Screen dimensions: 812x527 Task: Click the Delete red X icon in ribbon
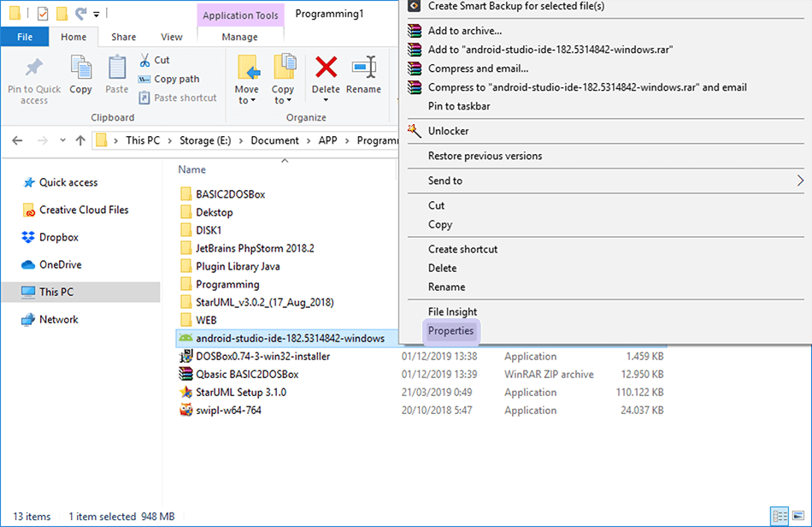(x=326, y=68)
